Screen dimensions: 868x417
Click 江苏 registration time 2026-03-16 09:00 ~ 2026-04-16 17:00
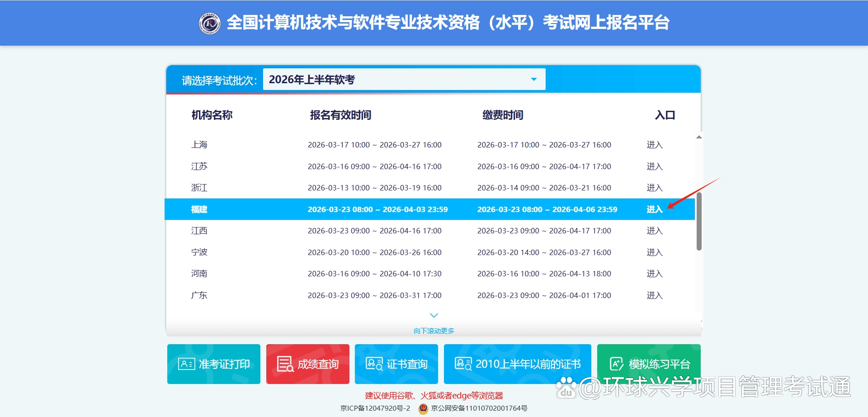coord(375,166)
